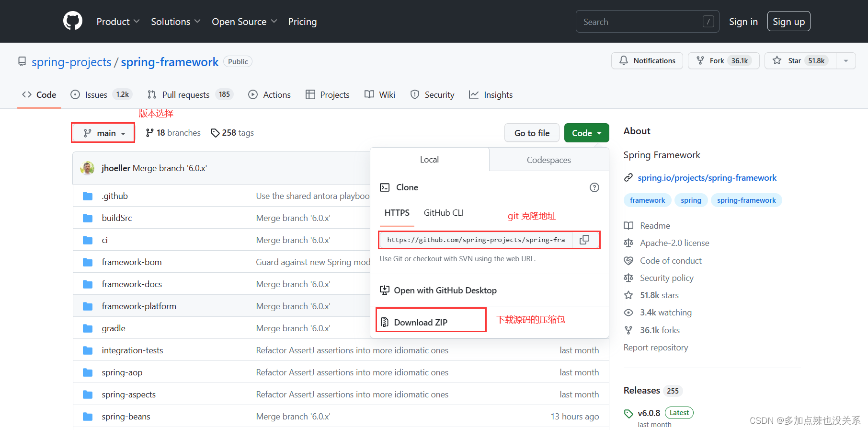868x430 pixels.
Task: Click Download ZIP
Action: click(414, 322)
